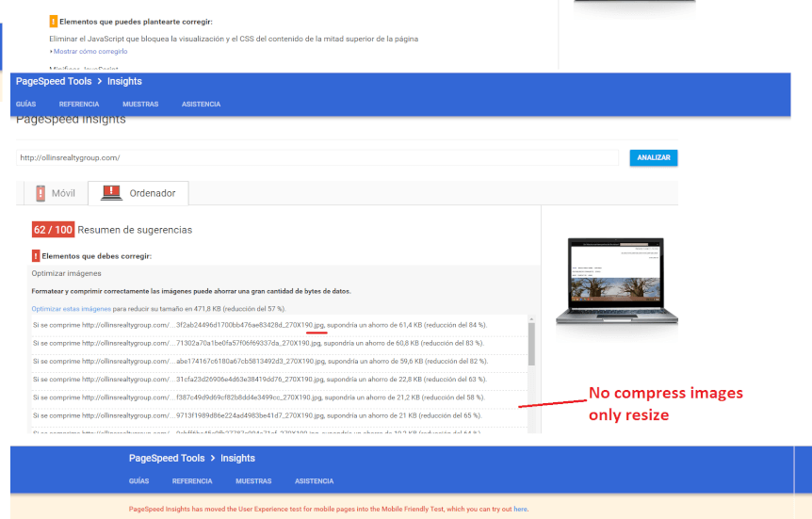Click the mobile phone warning icon
This screenshot has width=812, height=519.
[41, 193]
